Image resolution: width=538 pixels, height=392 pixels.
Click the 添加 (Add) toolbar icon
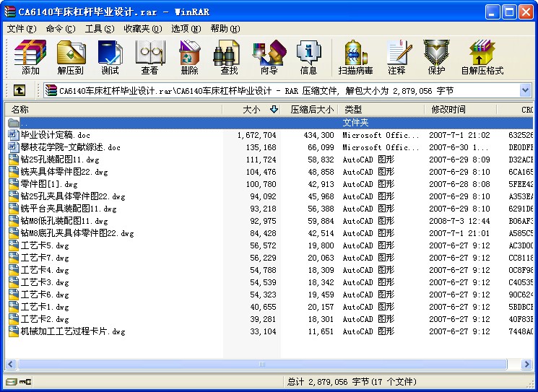(x=30, y=53)
